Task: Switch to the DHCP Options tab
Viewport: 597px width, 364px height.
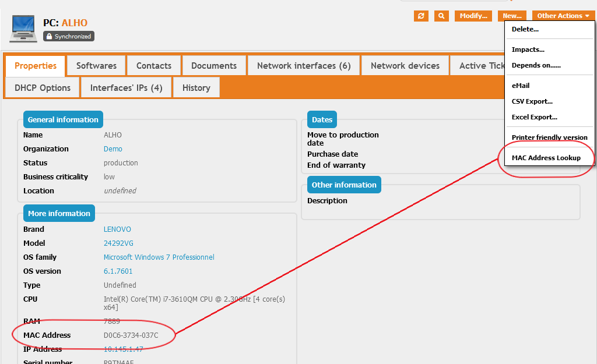Action: (42, 88)
